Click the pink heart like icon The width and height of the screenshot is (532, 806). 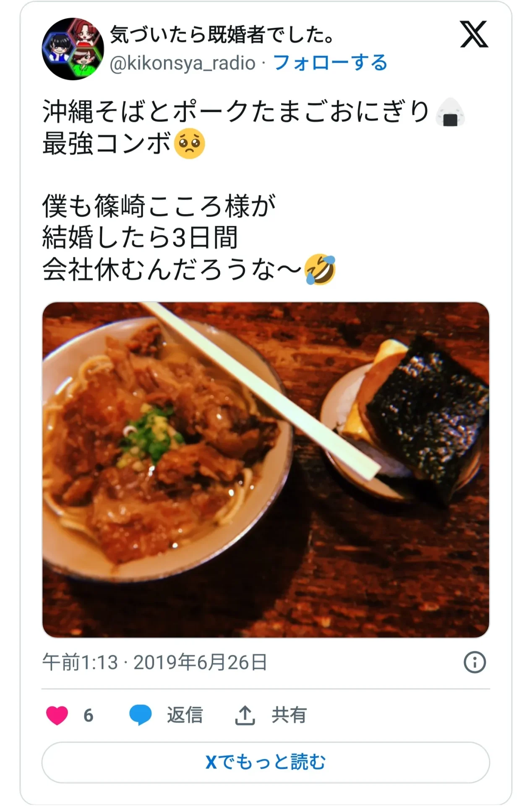point(57,715)
